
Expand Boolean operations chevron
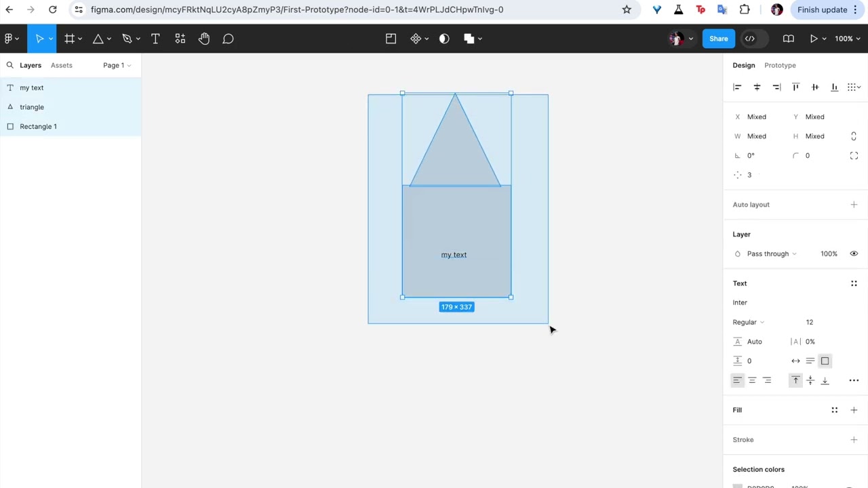[479, 39]
